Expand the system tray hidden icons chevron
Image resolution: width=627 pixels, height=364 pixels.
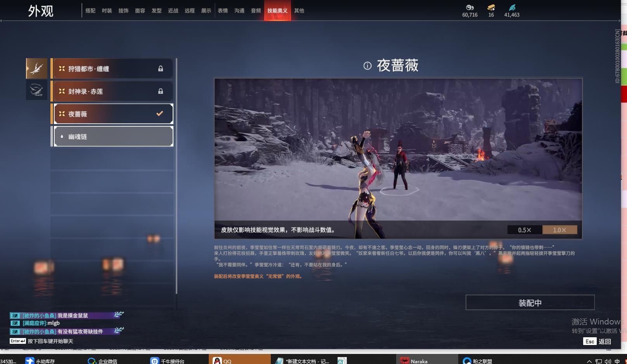click(589, 361)
